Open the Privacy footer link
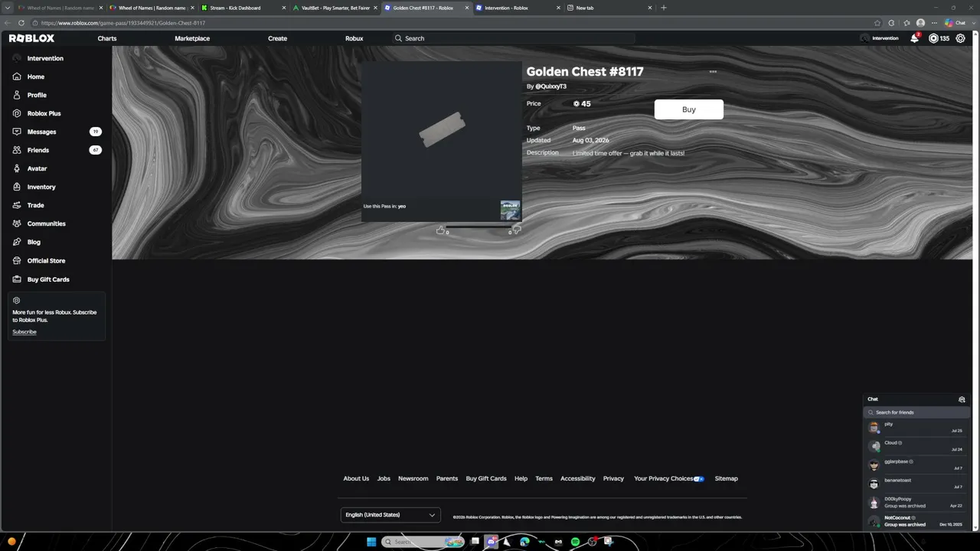 point(613,479)
